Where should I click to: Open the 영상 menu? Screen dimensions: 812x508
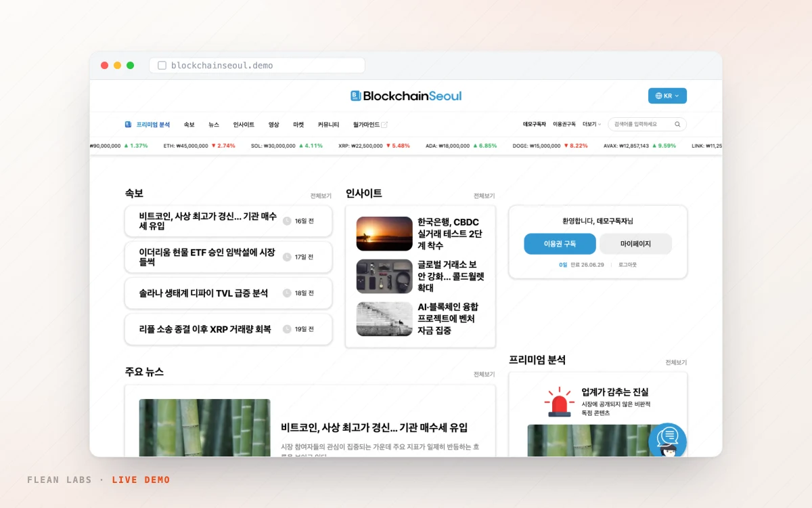click(x=273, y=125)
